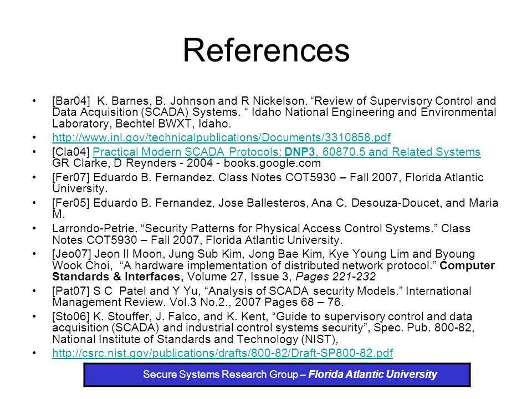Open the csrc.nist.gov Draft-SP800-82 PDF link

click(222, 353)
